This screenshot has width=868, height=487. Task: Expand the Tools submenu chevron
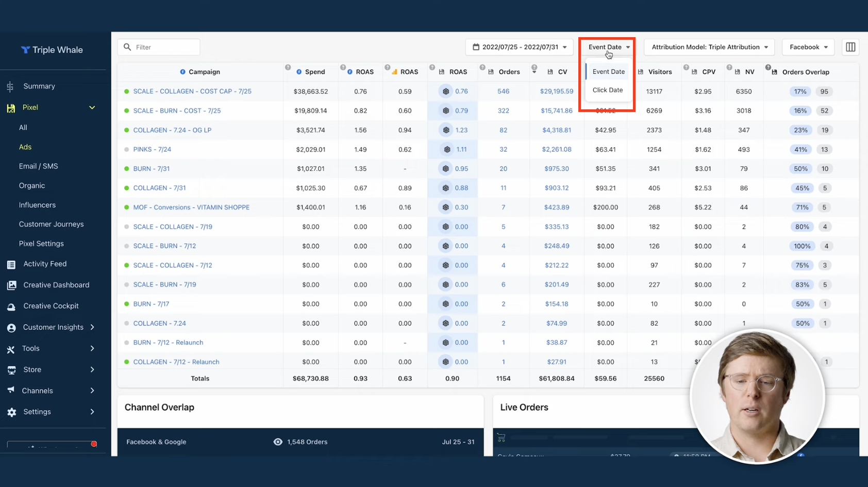pos(92,348)
